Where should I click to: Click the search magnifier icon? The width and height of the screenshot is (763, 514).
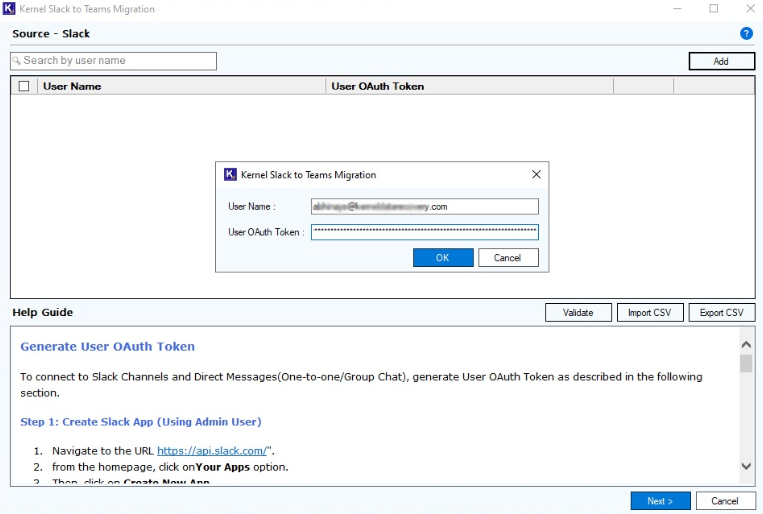pyautogui.click(x=17, y=60)
